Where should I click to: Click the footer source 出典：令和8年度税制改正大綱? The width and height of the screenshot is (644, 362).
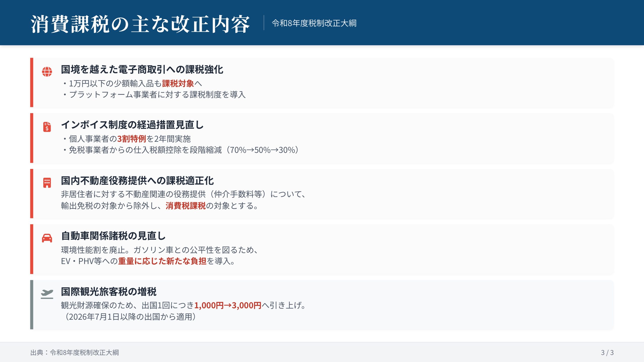tap(74, 352)
